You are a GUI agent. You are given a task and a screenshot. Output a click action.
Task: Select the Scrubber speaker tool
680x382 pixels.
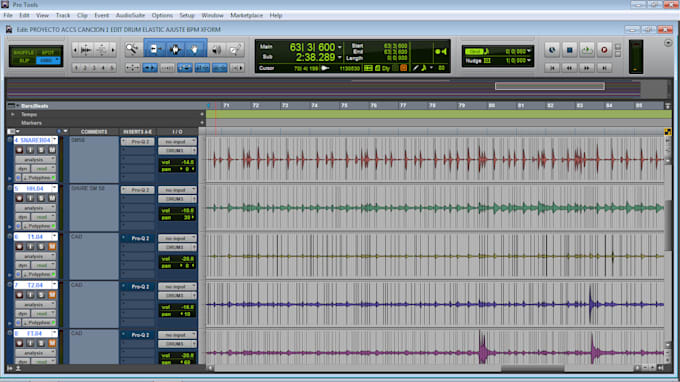pyautogui.click(x=216, y=49)
